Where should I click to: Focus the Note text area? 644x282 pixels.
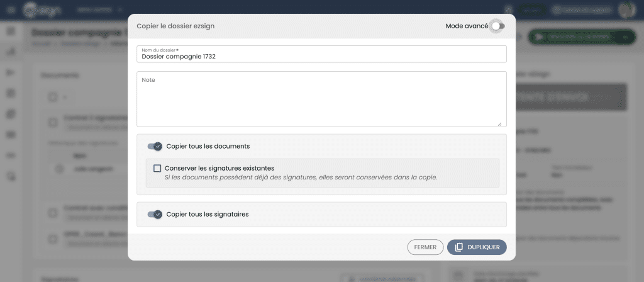pos(321,99)
